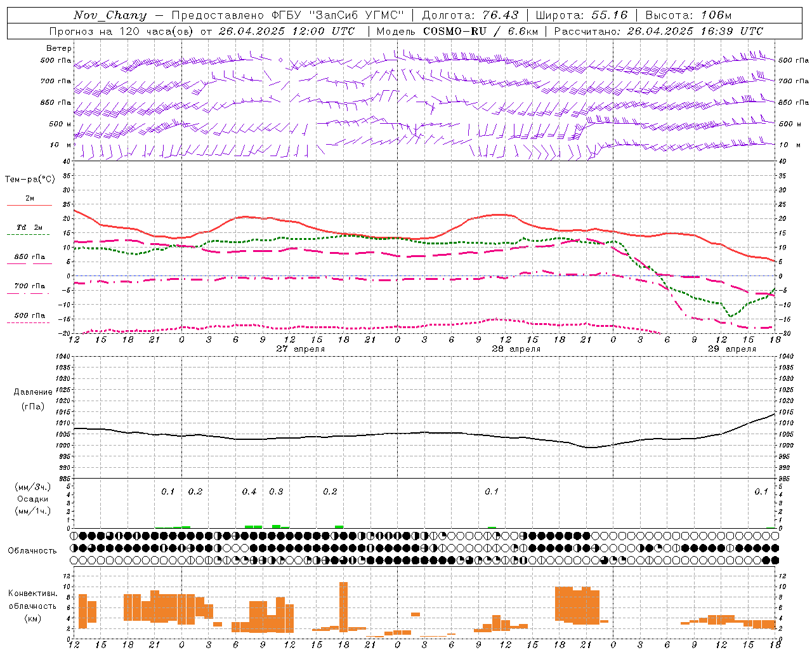Click the tallest orange convective cloud bar
812x650 pixels.
tap(344, 607)
